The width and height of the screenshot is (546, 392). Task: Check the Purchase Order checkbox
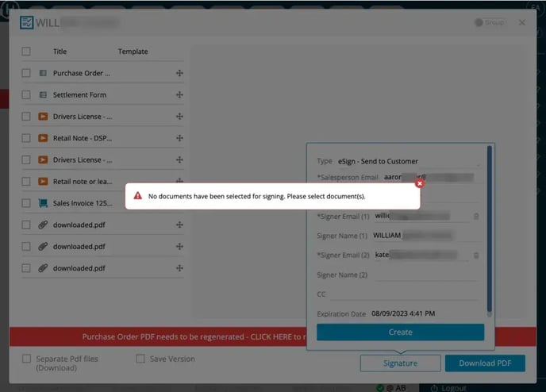pyautogui.click(x=26, y=73)
